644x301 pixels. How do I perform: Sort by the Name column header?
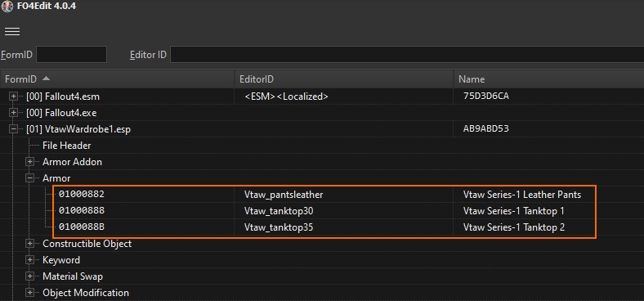point(548,79)
